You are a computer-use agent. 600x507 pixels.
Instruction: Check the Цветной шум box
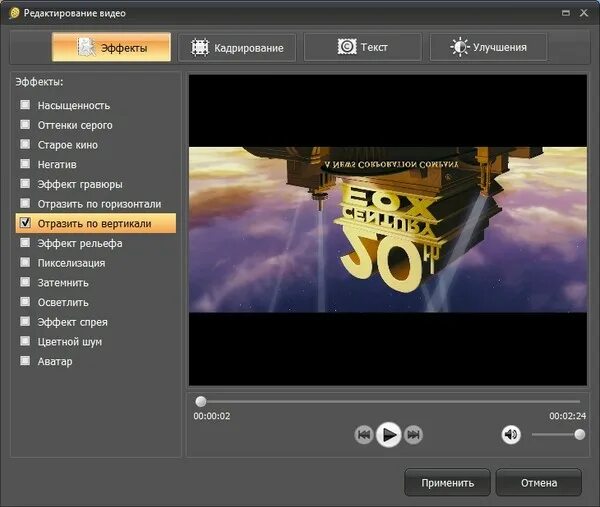[x=25, y=341]
